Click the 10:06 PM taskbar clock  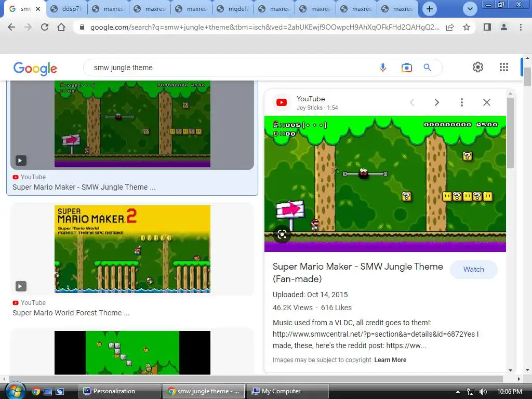(510, 392)
